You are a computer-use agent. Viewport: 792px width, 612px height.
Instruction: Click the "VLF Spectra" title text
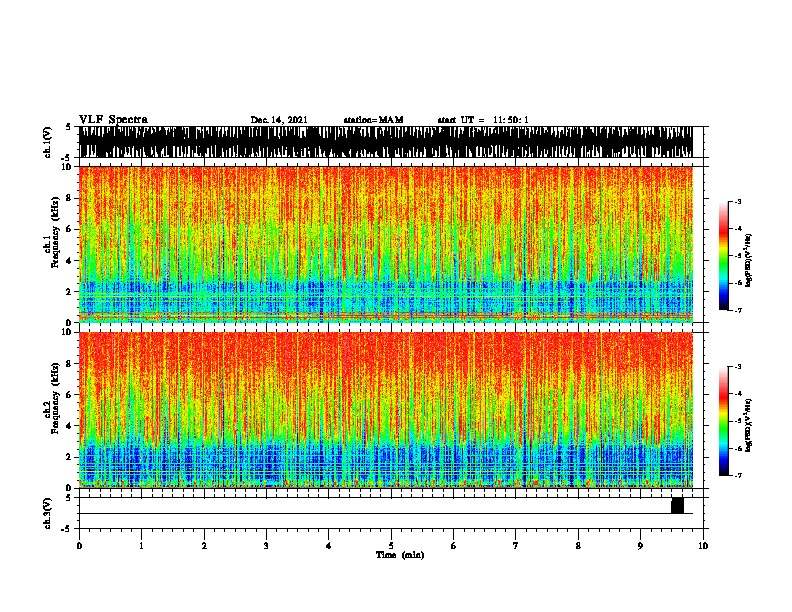[x=113, y=120]
